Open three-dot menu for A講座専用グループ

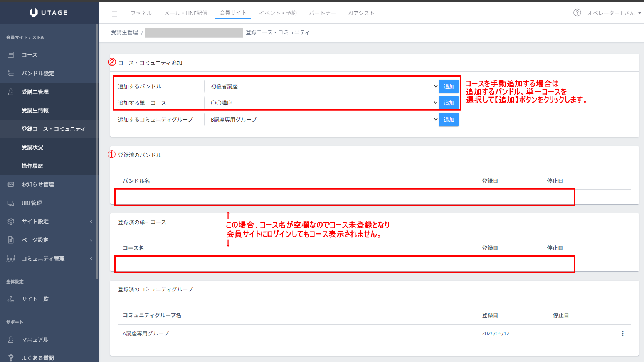(x=622, y=333)
